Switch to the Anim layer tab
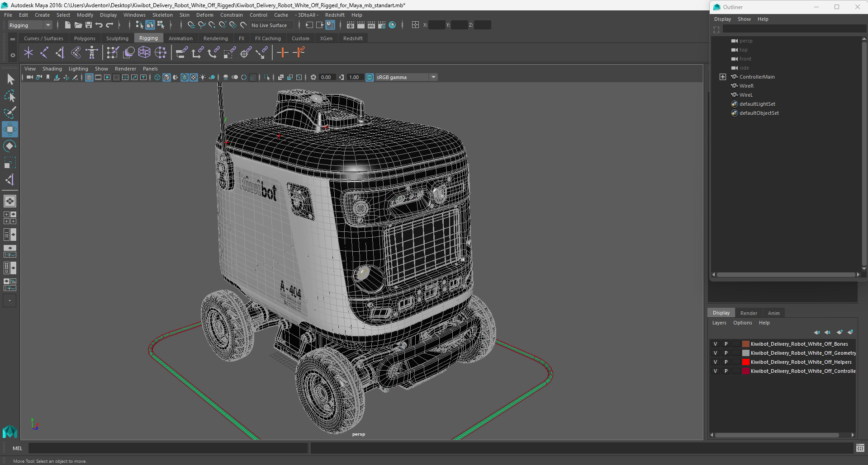Image resolution: width=868 pixels, height=465 pixels. click(773, 313)
